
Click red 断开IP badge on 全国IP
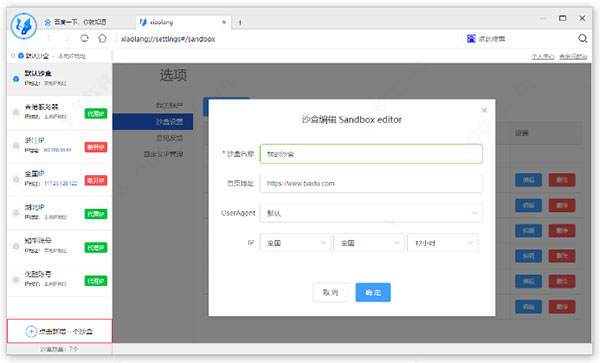click(x=96, y=181)
